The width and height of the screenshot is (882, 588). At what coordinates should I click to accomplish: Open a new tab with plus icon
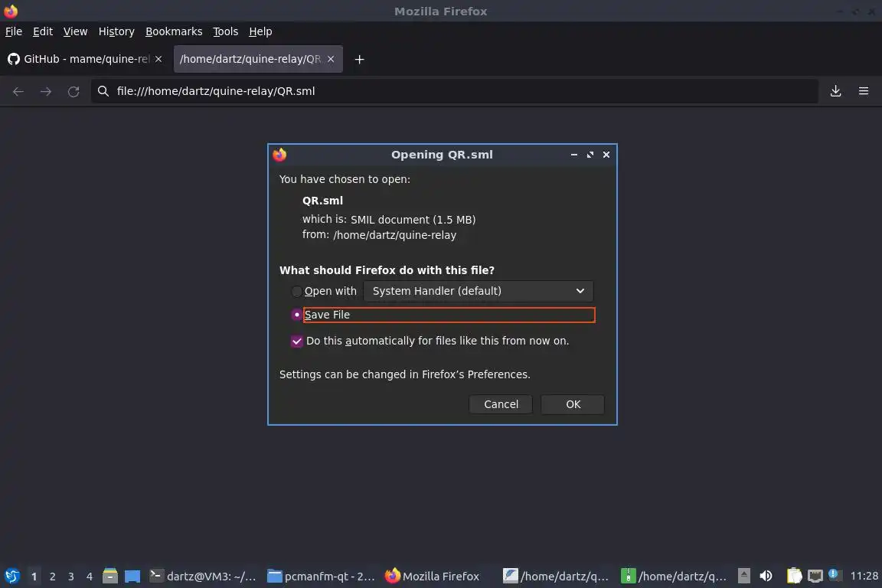pos(359,59)
